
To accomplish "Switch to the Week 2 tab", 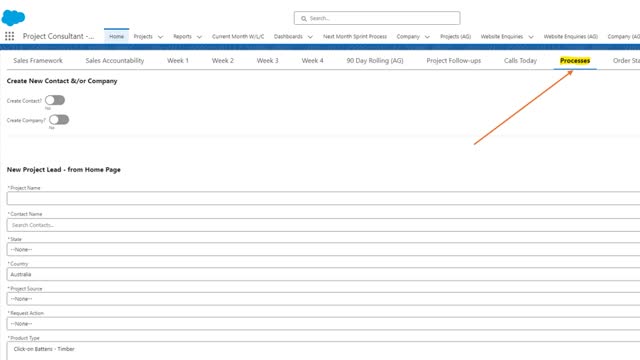I will click(x=223, y=60).
